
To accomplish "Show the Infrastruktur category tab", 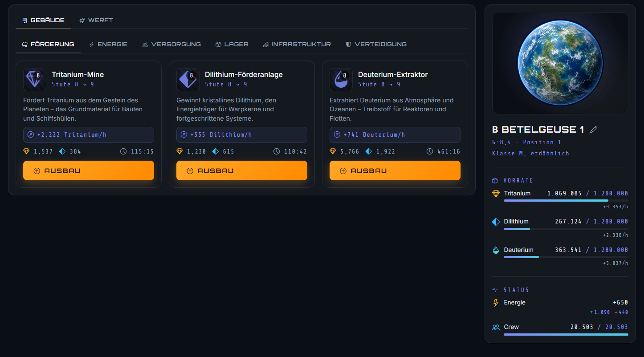I will click(297, 45).
